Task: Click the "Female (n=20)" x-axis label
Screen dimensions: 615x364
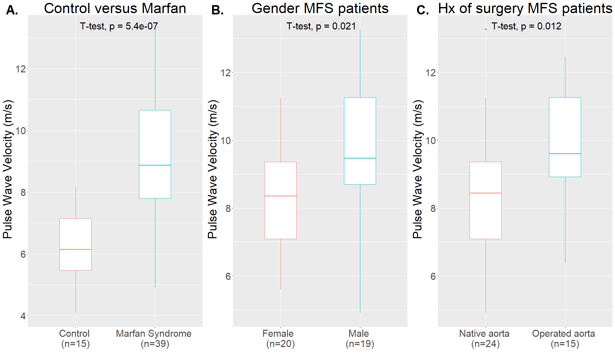Action: point(279,339)
